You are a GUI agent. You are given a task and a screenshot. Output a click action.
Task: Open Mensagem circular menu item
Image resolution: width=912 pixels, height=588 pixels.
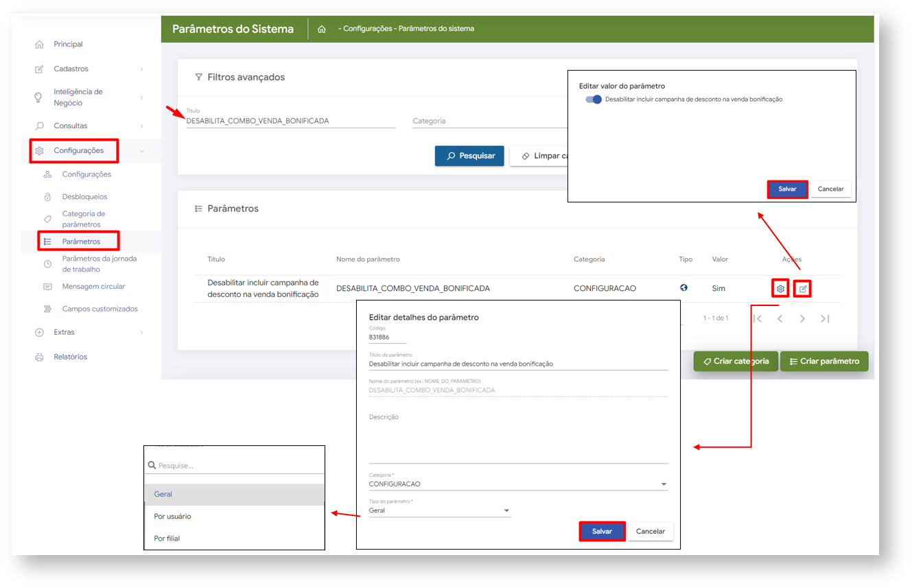click(93, 287)
